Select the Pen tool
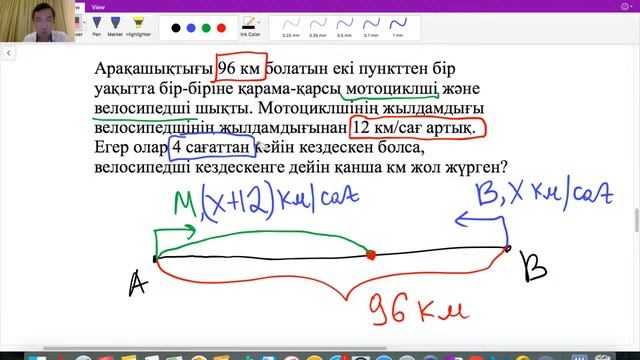 pyautogui.click(x=97, y=26)
